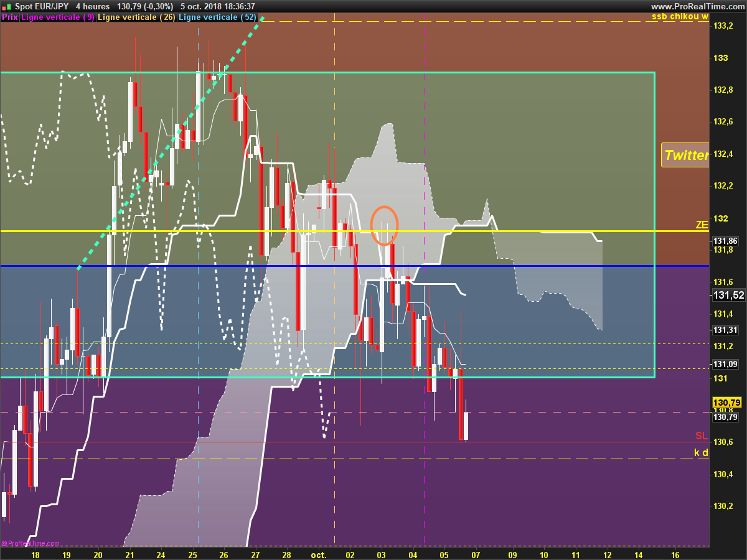Click the oct. label on the date axis
The image size is (747, 560).
tap(319, 554)
